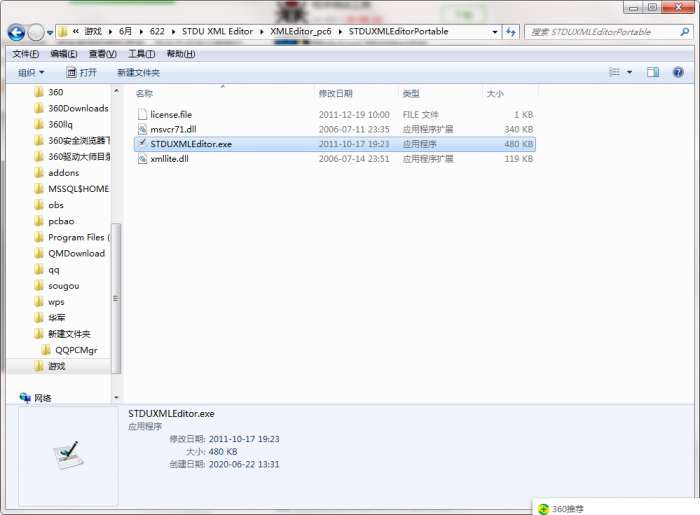700x515 pixels.
Task: Expand arrow after XMLEditor_pc6 breadcrumb
Action: (x=340, y=32)
